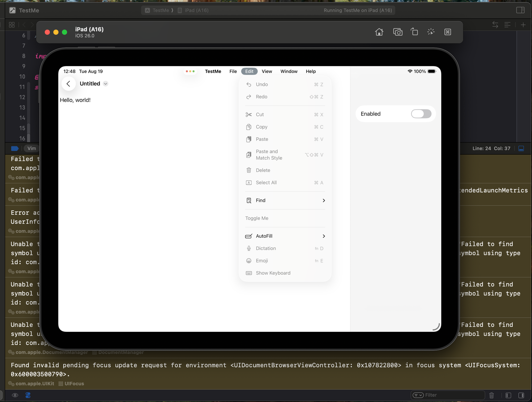Click the Vim mode indicator
This screenshot has height=402, width=532.
[x=31, y=148]
